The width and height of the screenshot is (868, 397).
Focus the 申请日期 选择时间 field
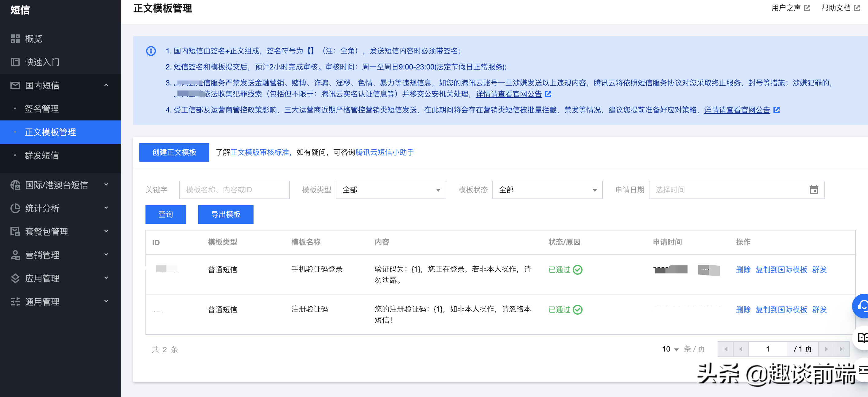[x=737, y=190]
